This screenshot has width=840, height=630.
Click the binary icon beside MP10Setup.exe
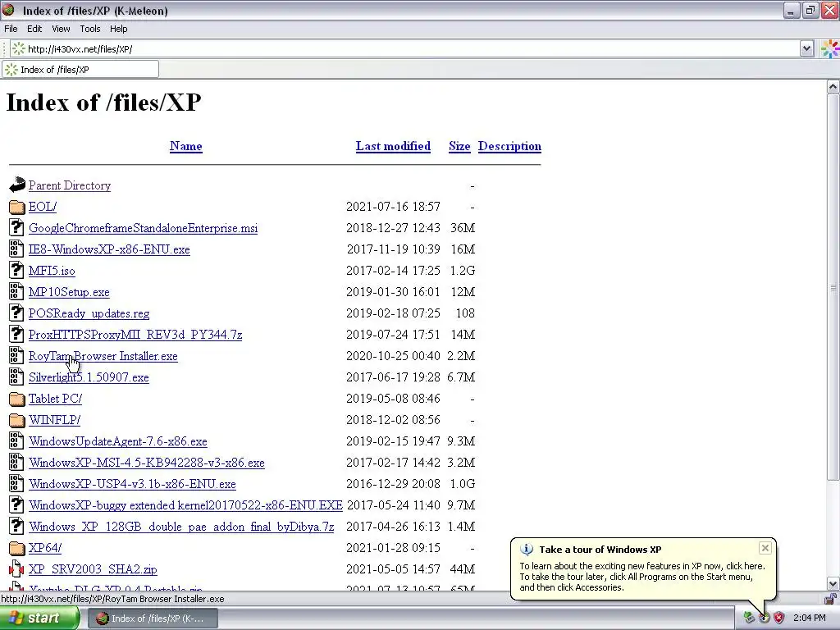pyautogui.click(x=16, y=291)
